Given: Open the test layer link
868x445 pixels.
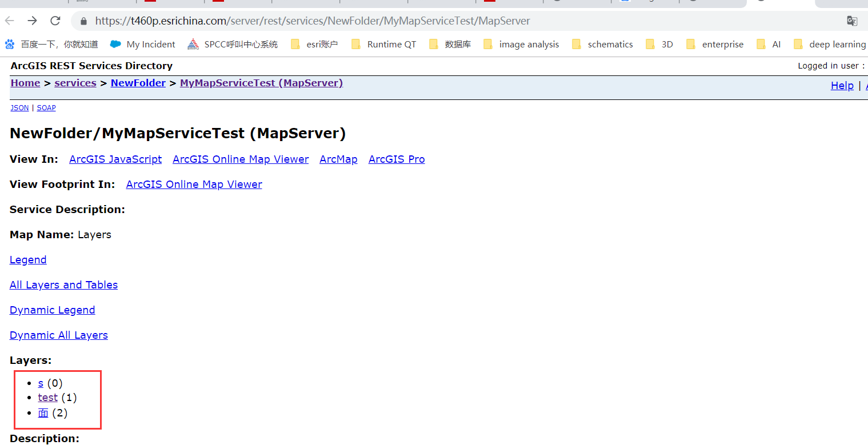Looking at the screenshot, I should point(48,397).
